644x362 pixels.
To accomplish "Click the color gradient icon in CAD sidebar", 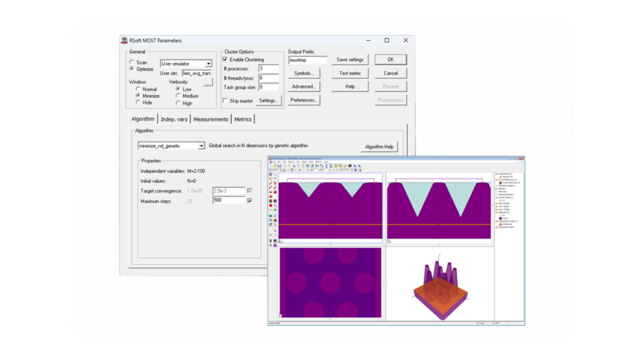I will click(x=275, y=220).
